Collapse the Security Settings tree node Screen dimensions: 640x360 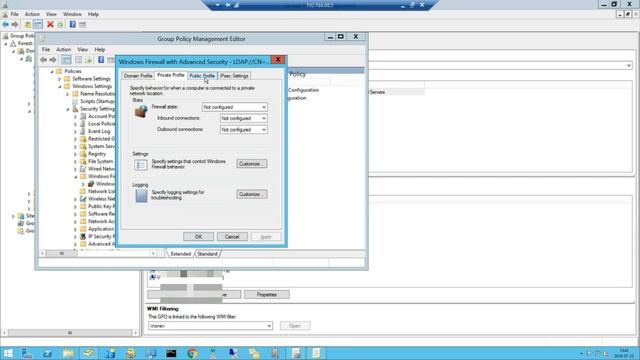point(68,109)
